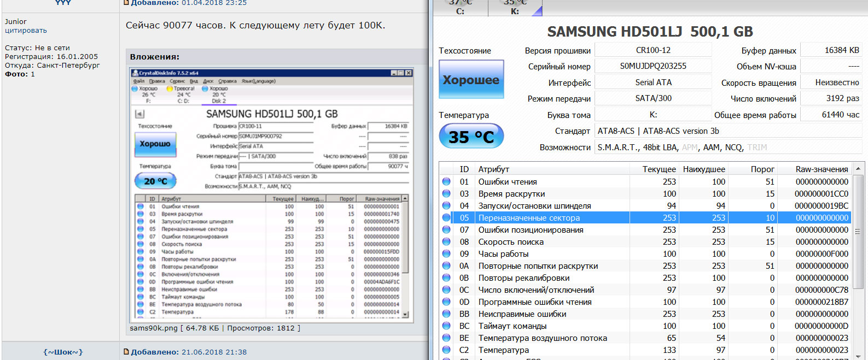The width and height of the screenshot is (868, 360).
Task: Open the sams90k.png attachment thumbnail
Action: pos(271,194)
